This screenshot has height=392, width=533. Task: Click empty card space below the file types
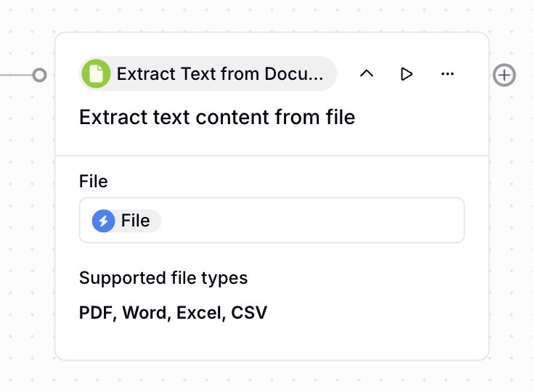[272, 341]
